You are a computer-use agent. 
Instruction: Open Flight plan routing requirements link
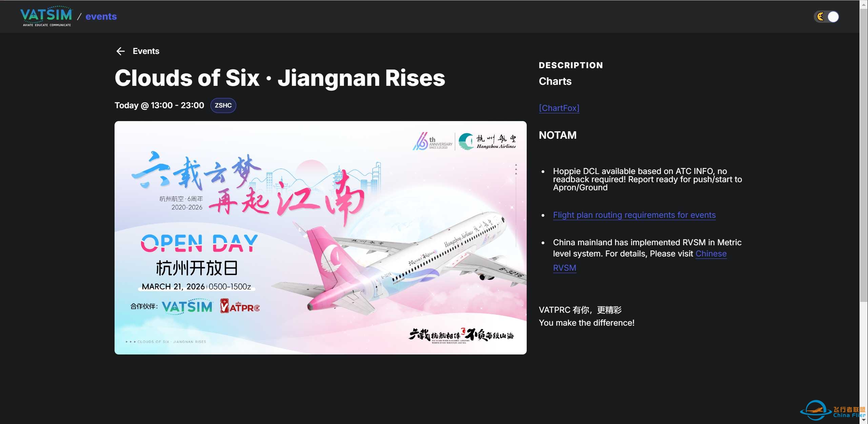click(634, 215)
